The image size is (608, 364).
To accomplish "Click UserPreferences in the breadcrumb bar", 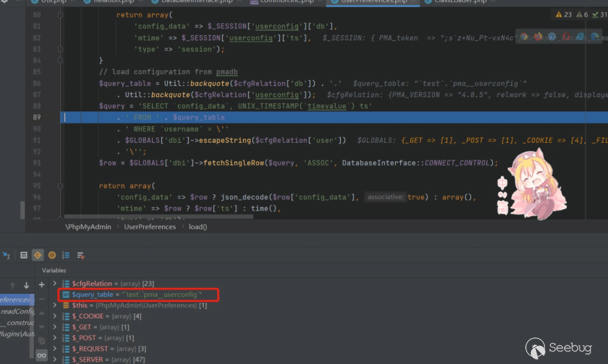I will tap(150, 227).
